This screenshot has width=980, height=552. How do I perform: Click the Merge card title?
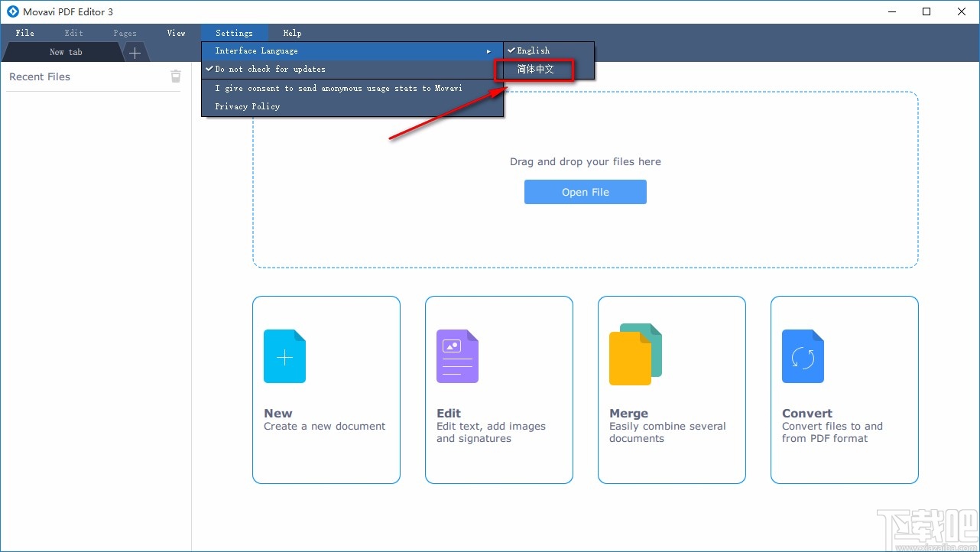(x=628, y=413)
